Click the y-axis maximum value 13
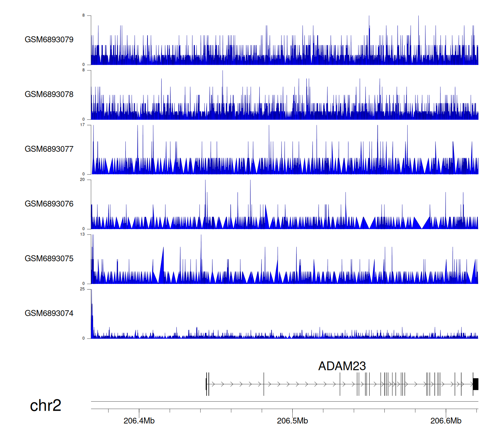 point(82,234)
